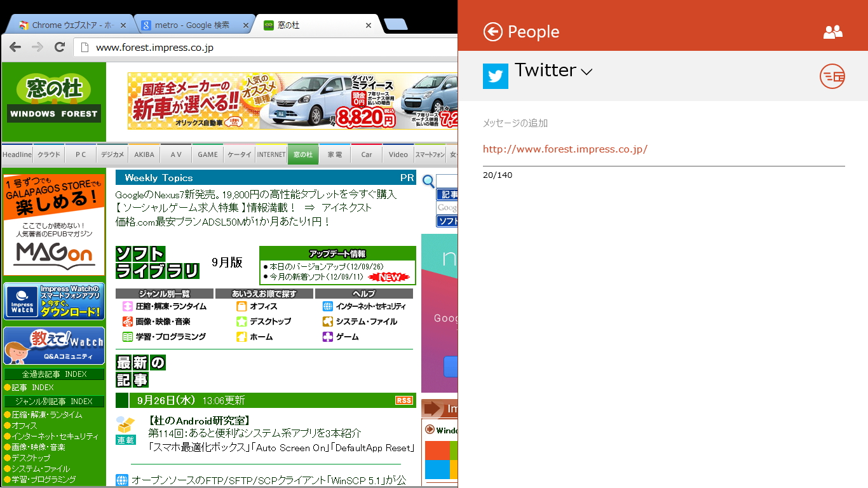Select the purple ゲーム clover icon

(x=327, y=336)
